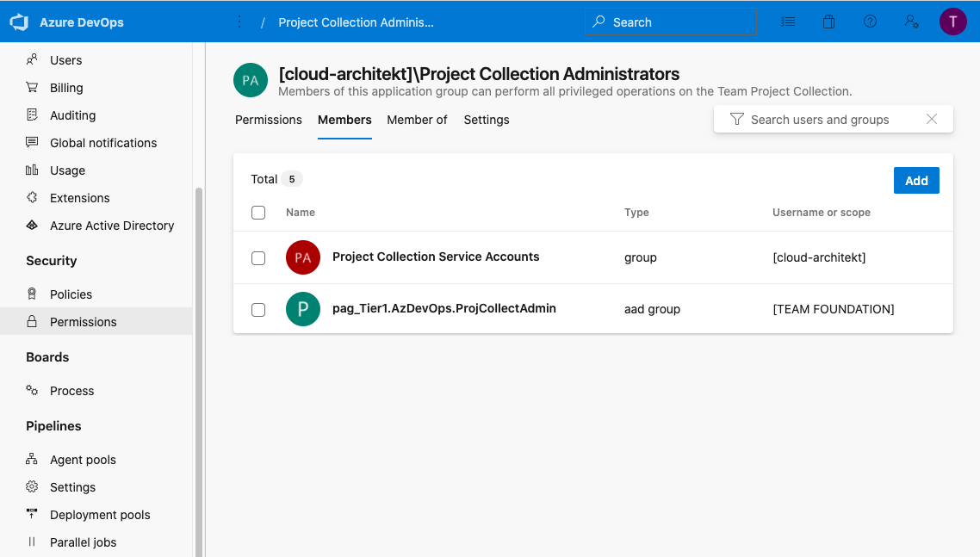
Task: Open the purple T profile avatar
Action: 952,22
